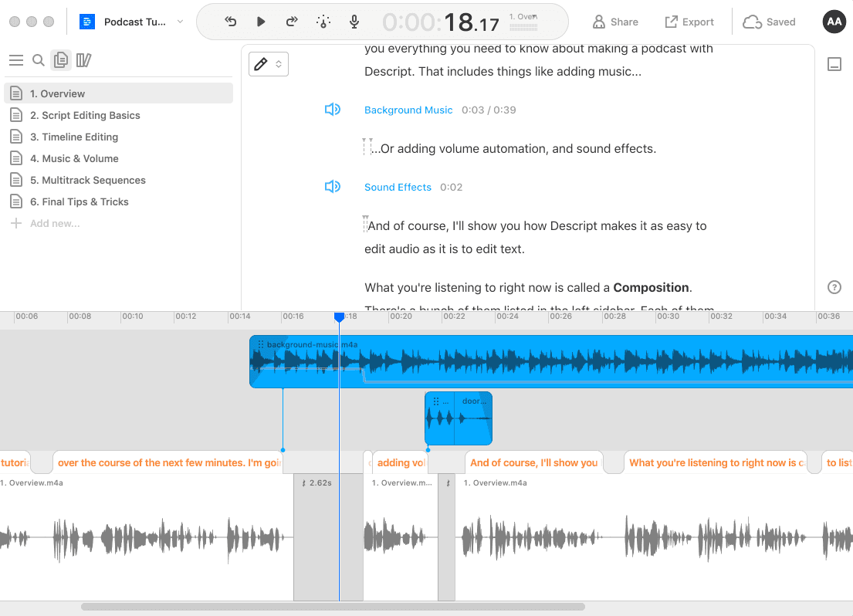
Task: Click the Sound Effects clip anchor point
Action: (x=428, y=450)
